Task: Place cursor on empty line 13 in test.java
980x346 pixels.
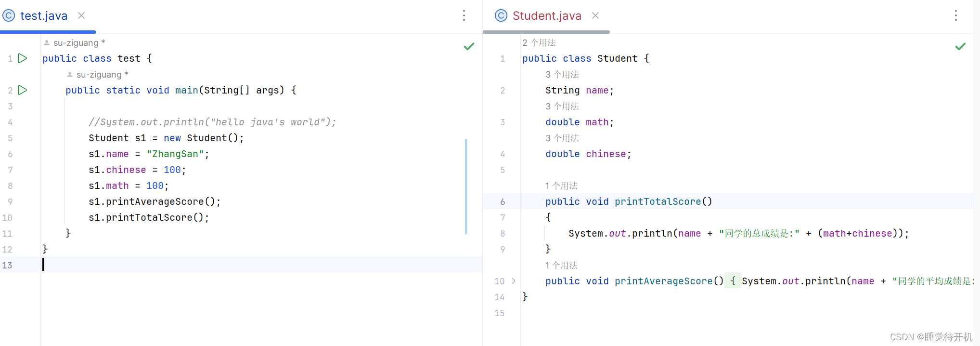Action: click(x=261, y=265)
